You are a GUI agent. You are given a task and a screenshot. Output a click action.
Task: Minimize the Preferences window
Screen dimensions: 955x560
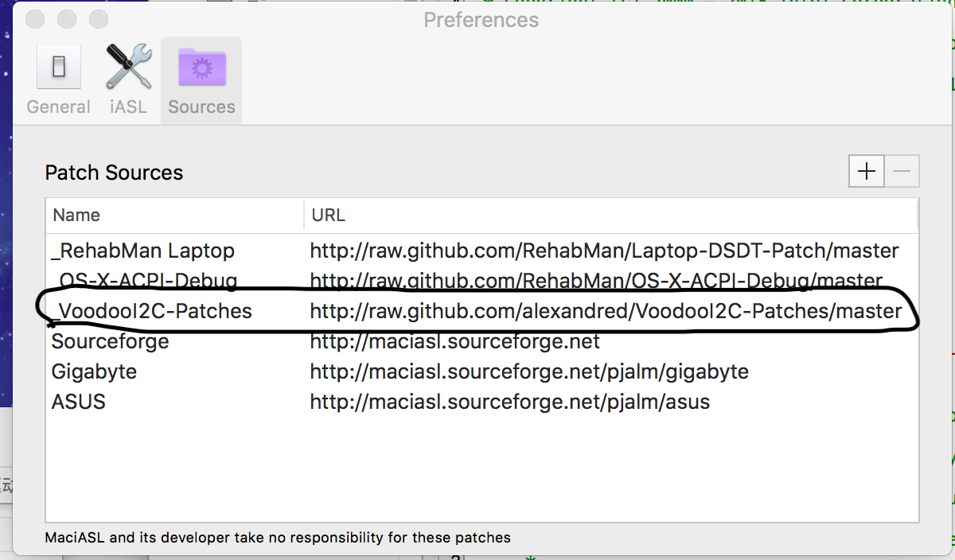[x=67, y=19]
